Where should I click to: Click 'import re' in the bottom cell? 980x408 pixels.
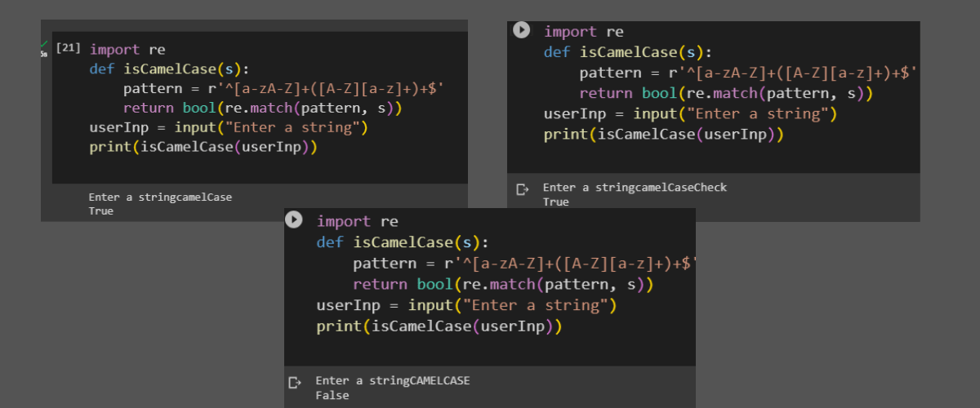(357, 221)
